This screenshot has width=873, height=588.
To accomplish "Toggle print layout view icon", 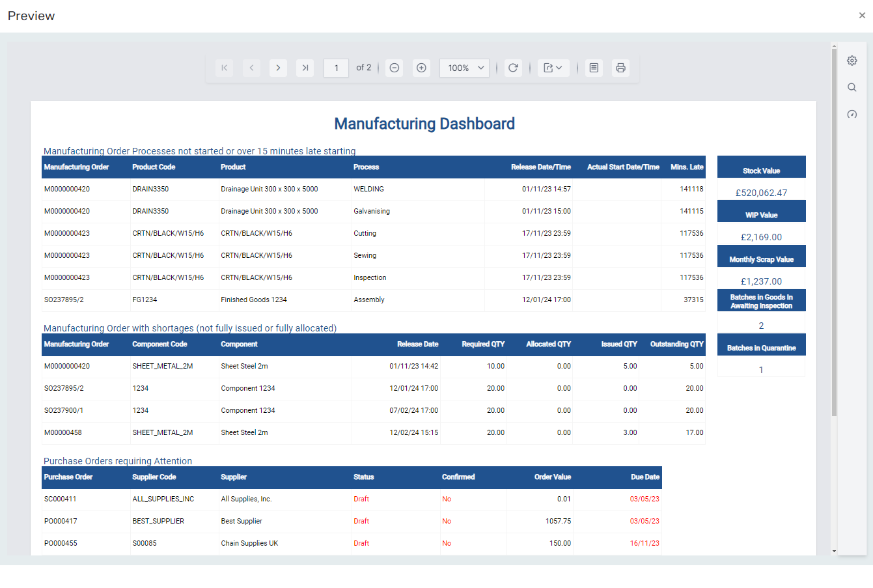I will pyautogui.click(x=594, y=68).
